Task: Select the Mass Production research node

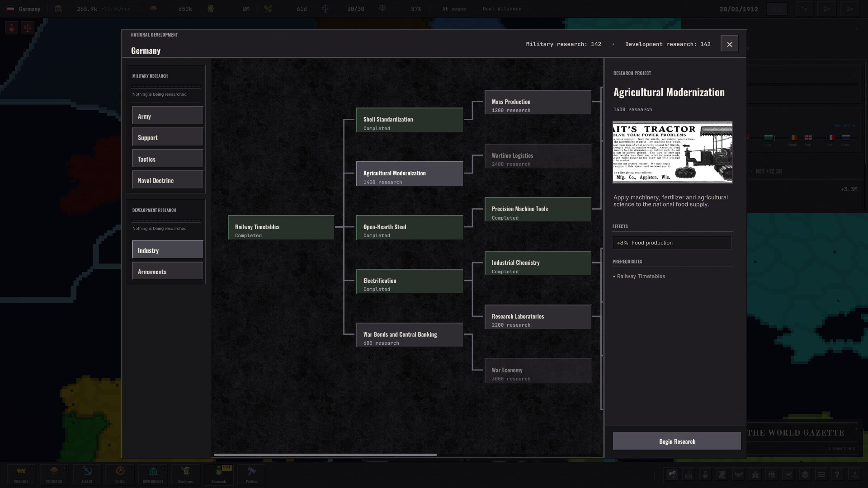Action: point(538,103)
